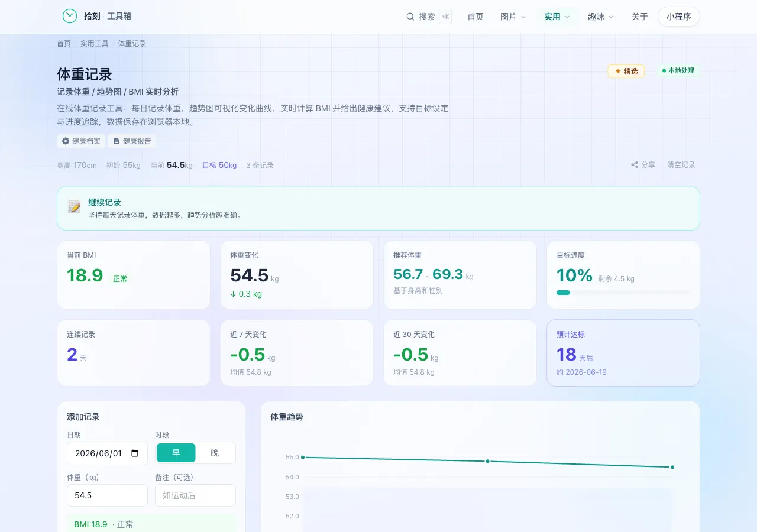Click the 体重趋势 chart title
Screen dimensions: 757x532
click(x=287, y=417)
